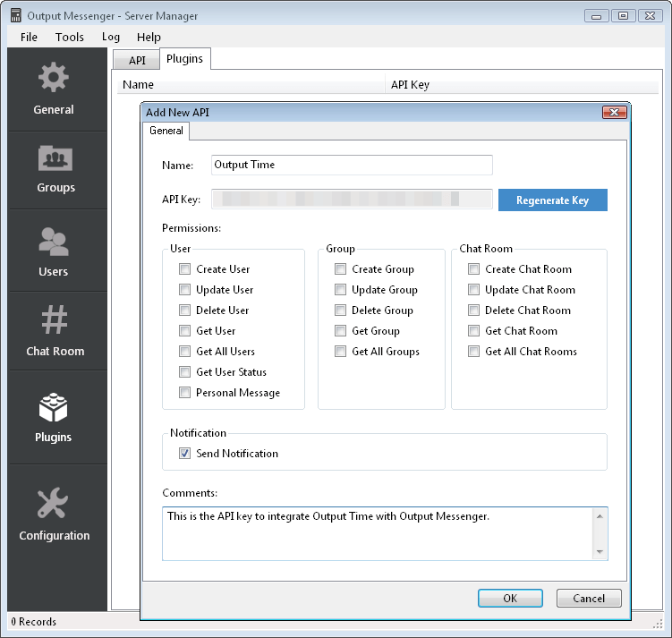672x638 pixels.
Task: Check the Update Group box
Action: [340, 290]
